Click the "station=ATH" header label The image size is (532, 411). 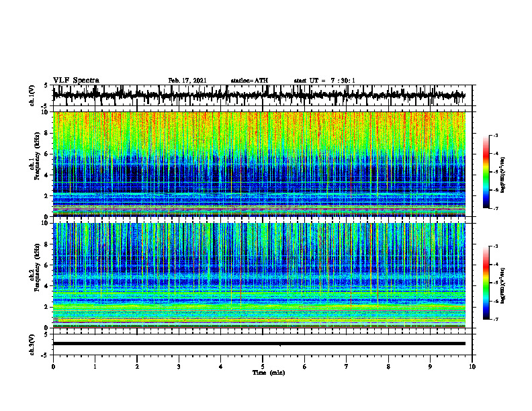[x=249, y=81]
